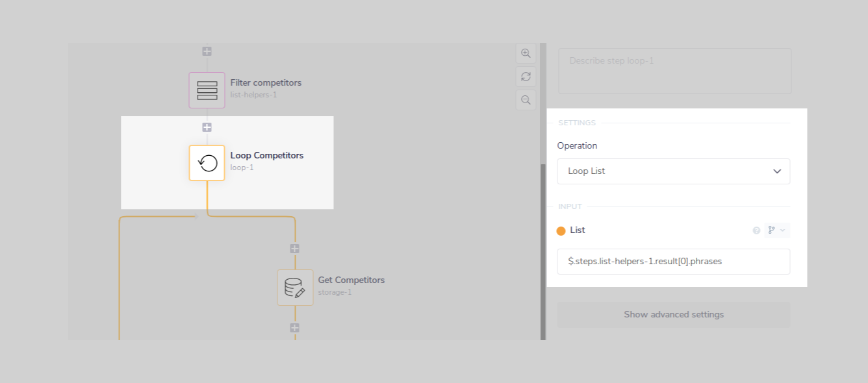Add a step below Get Competitors
Viewport: 868px width, 383px height.
tap(295, 328)
